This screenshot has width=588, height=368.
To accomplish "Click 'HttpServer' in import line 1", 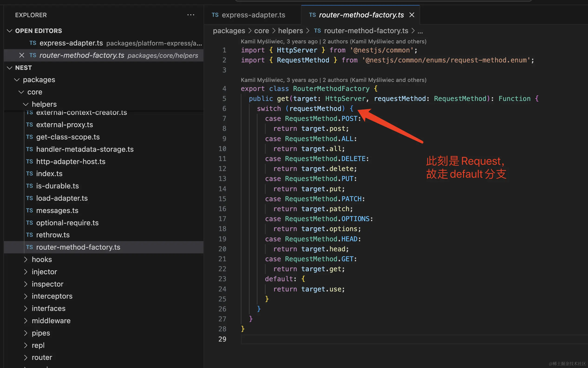I will pyautogui.click(x=297, y=50).
